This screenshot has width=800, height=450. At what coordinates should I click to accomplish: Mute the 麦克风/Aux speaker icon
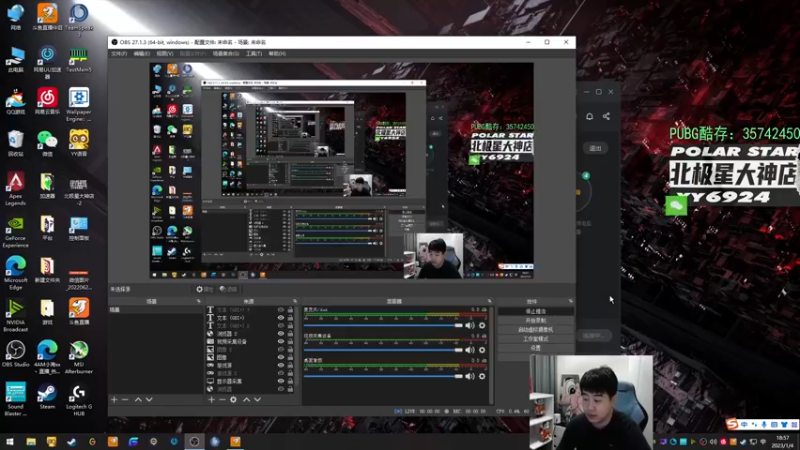coord(470,325)
